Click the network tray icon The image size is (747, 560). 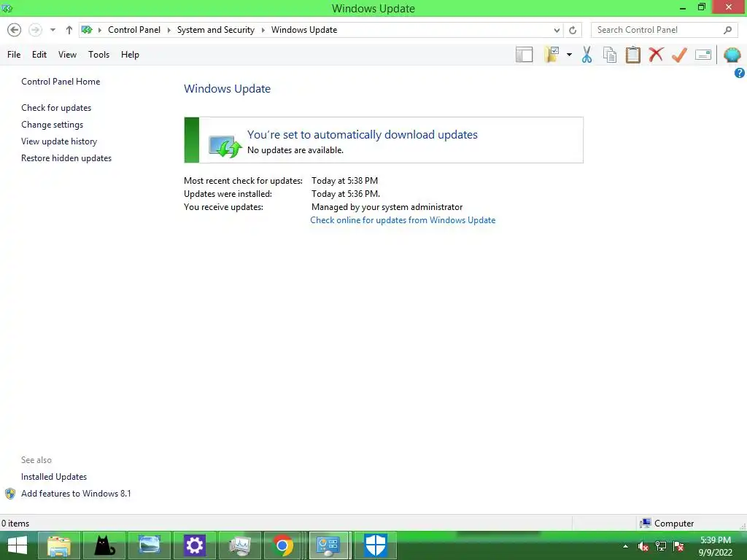[x=661, y=546]
